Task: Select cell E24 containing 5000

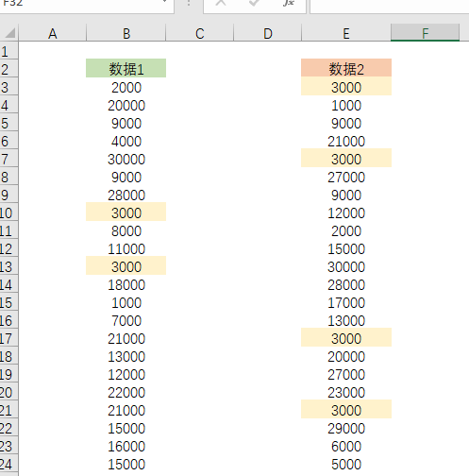Action: point(346,464)
